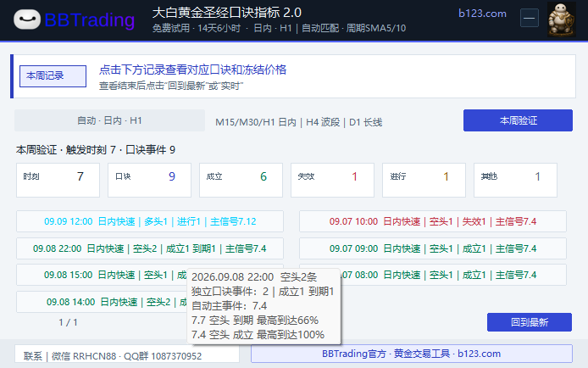Click the 查看结束后点击 hint subtitle
The height and width of the screenshot is (368, 588).
pyautogui.click(x=171, y=86)
